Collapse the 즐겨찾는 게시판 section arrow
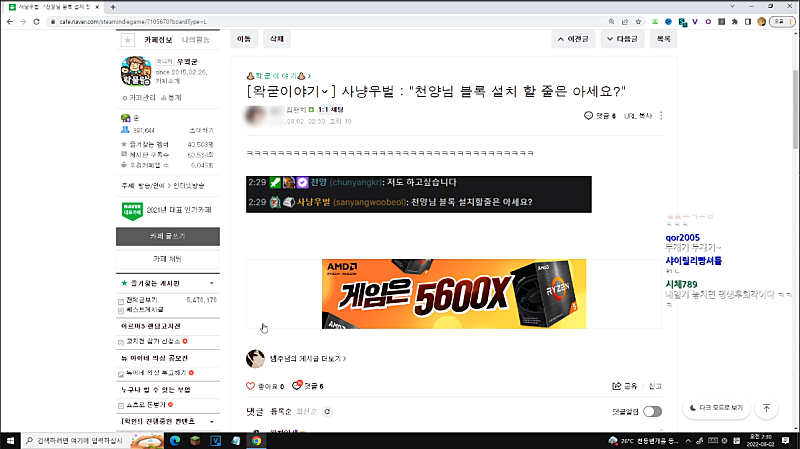The image size is (800, 449). click(x=211, y=283)
